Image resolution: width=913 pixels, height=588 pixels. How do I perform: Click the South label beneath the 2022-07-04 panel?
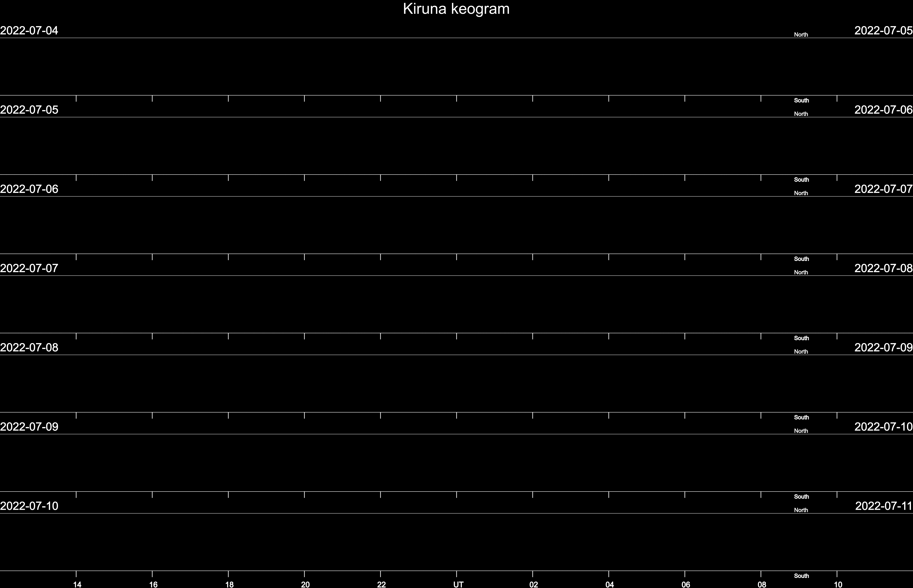pos(802,100)
